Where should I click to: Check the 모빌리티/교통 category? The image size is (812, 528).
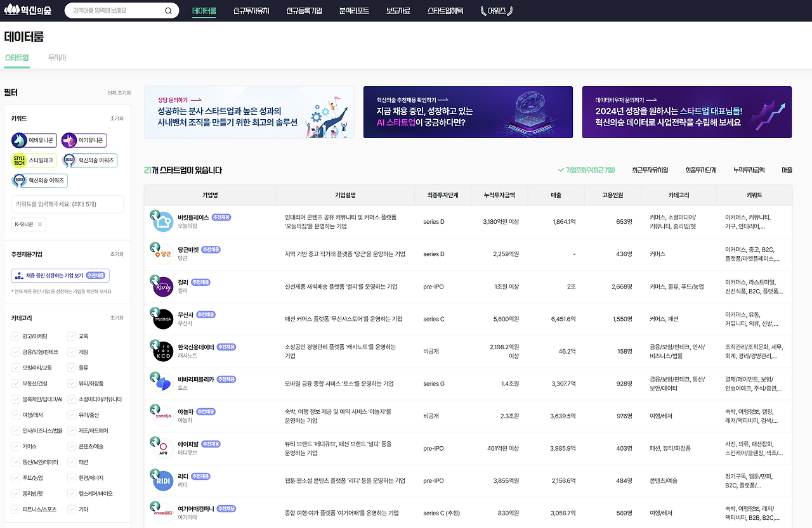[16, 368]
